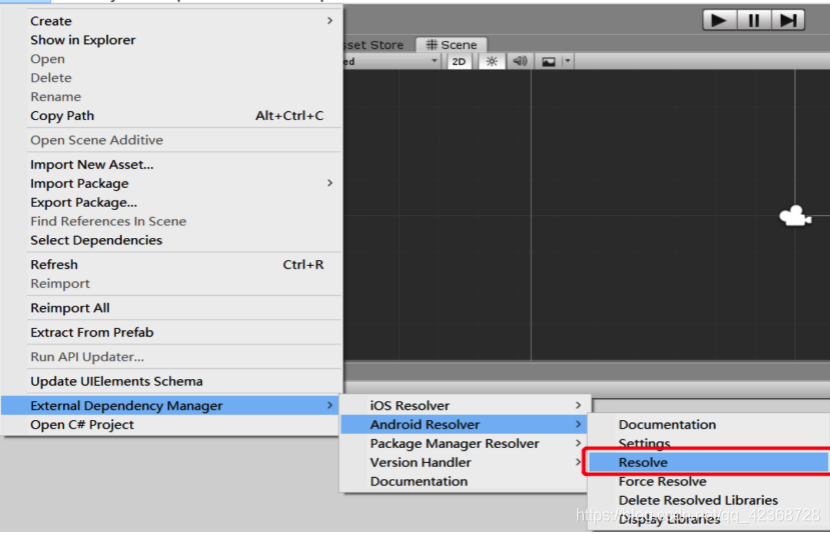Click the Pause button in Unity toolbar
Screen dimensions: 830x534
click(754, 21)
